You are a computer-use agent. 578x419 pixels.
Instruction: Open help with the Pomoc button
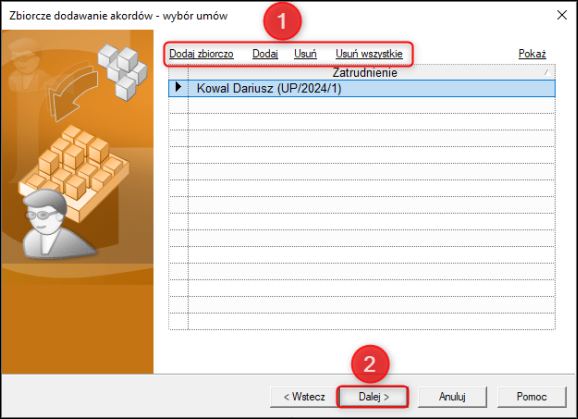coord(532,397)
